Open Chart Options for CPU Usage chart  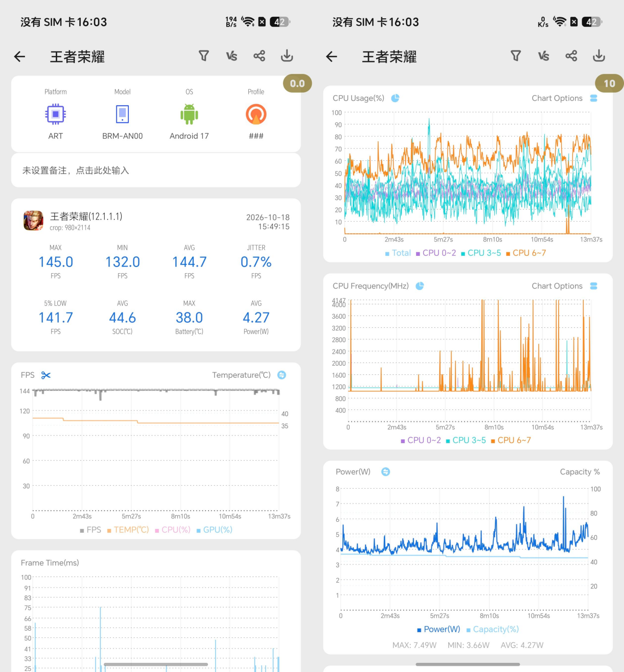coord(564,98)
